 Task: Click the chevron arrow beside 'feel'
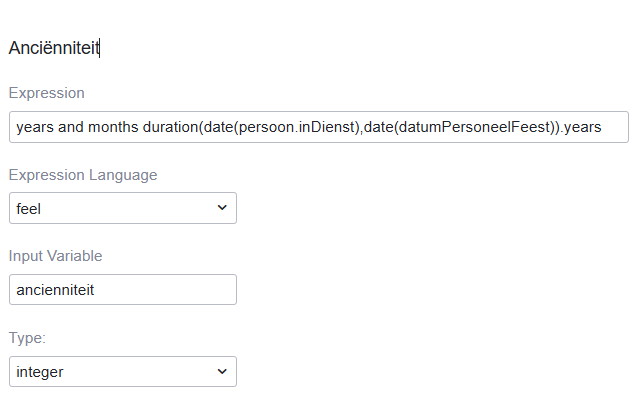coord(221,208)
